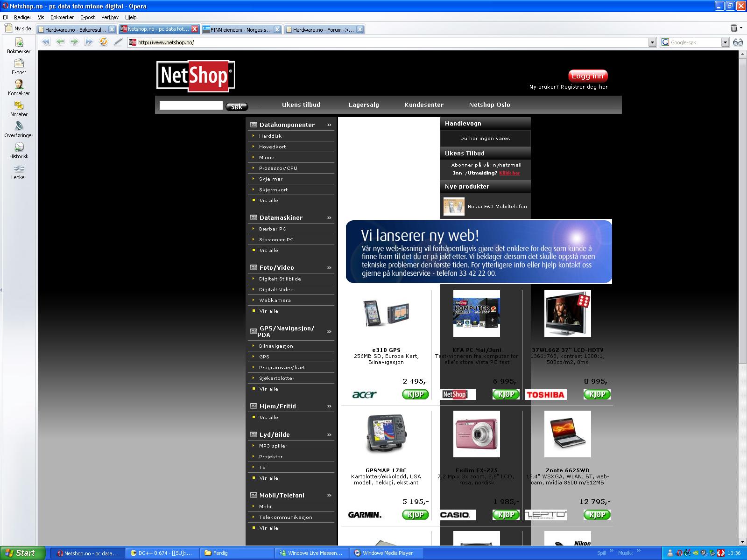This screenshot has height=560, width=747.
Task: Click the Ny side new tab button
Action: point(18,28)
